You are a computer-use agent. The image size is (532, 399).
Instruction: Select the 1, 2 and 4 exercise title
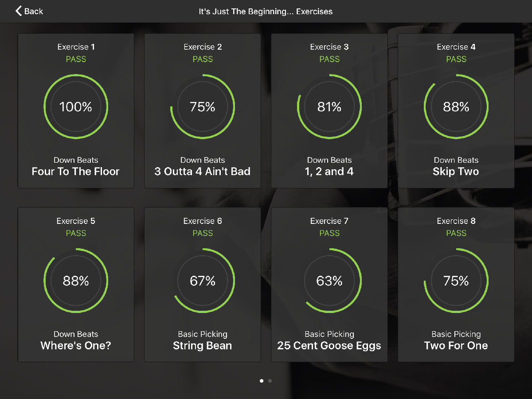coord(329,172)
